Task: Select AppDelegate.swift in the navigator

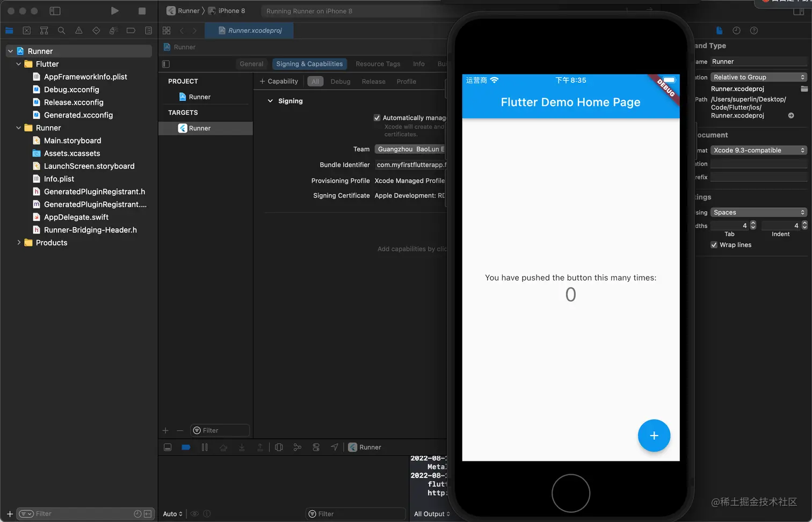Action: pos(76,218)
